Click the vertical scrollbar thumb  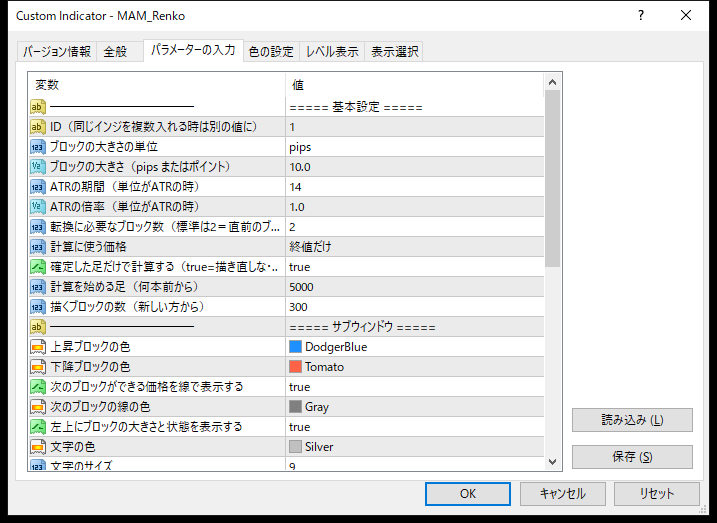tap(552, 178)
